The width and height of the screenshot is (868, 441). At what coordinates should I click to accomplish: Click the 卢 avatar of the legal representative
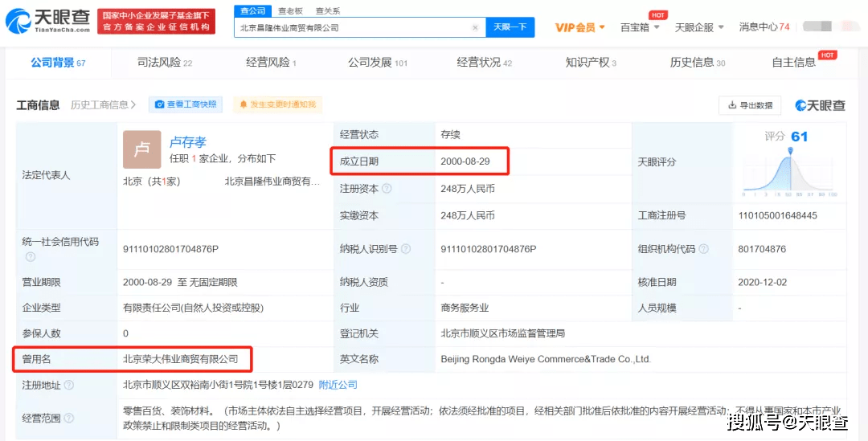point(141,149)
